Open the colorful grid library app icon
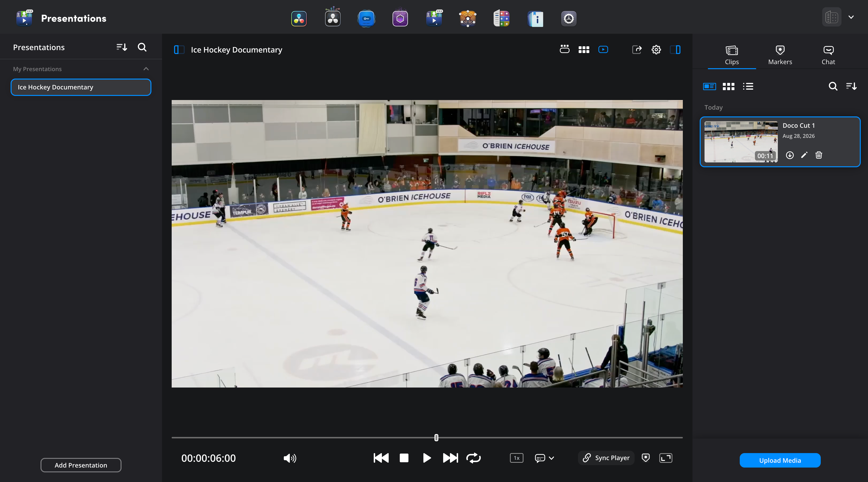This screenshot has height=482, width=868. coord(502,19)
